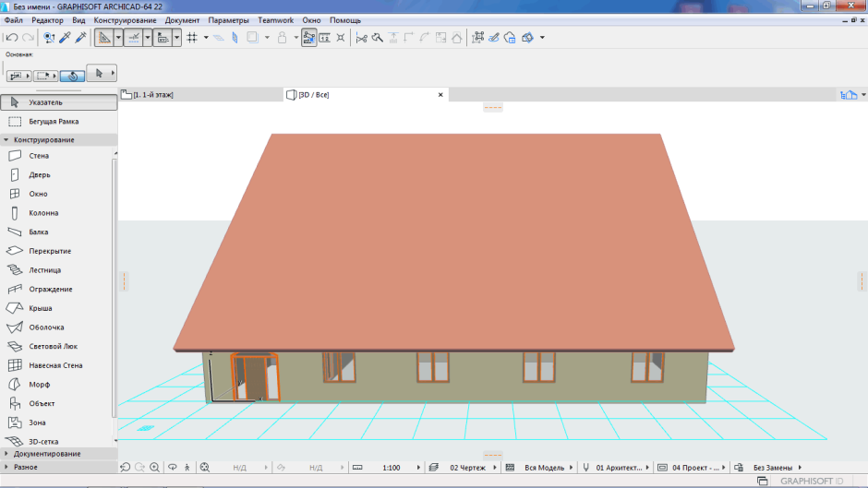The width and height of the screenshot is (868, 488).
Task: Click the scissors split tool icon
Action: (x=361, y=38)
